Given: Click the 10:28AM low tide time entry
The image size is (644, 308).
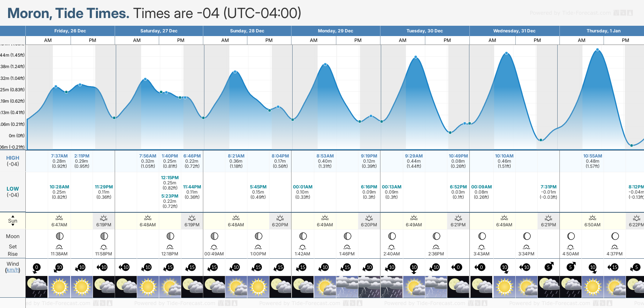Looking at the screenshot, I should coord(59,187).
